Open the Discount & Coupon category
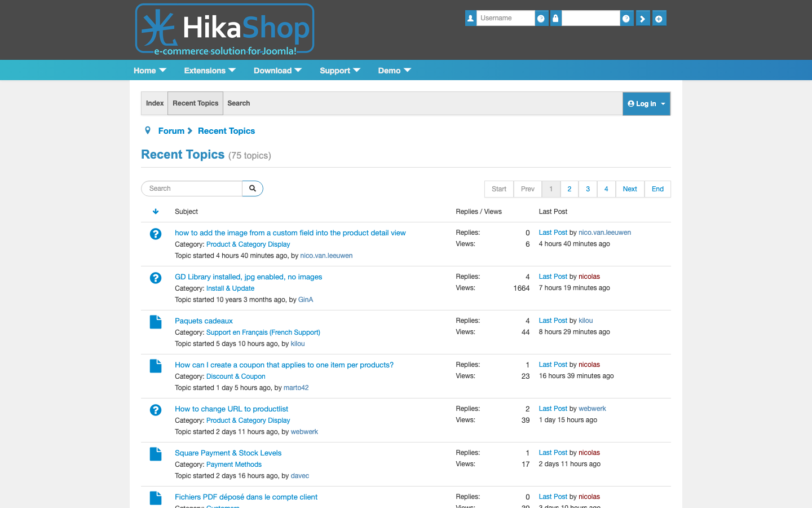This screenshot has width=812, height=508. [236, 376]
